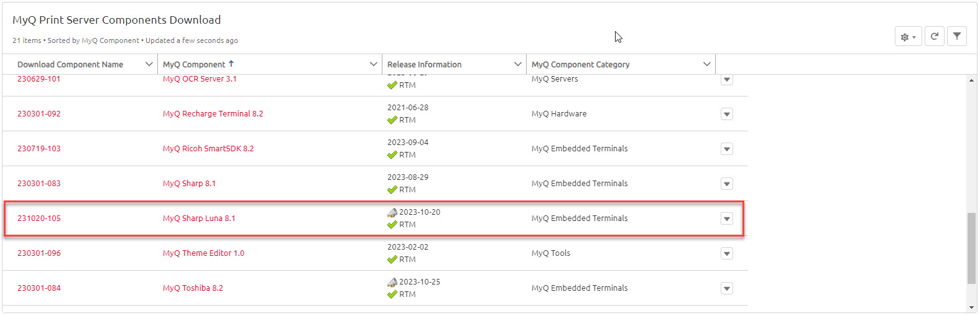Open MyQ Ricoh SmartSDK 8.2 component

coord(208,149)
